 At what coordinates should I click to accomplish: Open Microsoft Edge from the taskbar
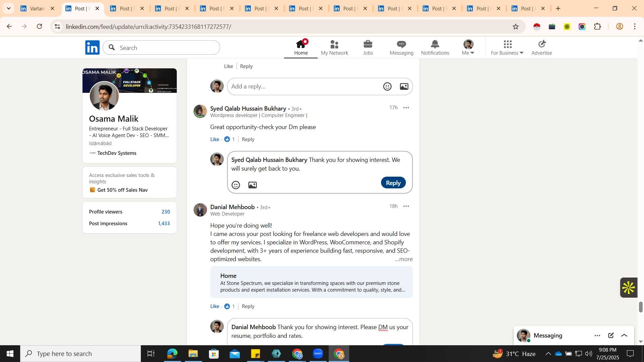(172, 354)
